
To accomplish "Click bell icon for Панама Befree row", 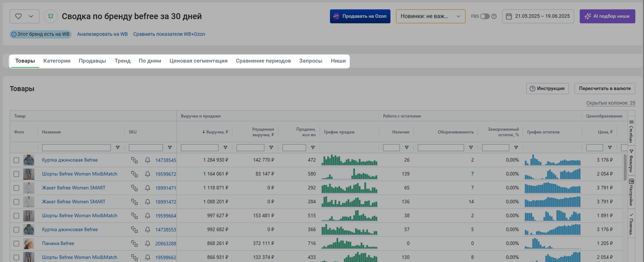I will 147,244.
